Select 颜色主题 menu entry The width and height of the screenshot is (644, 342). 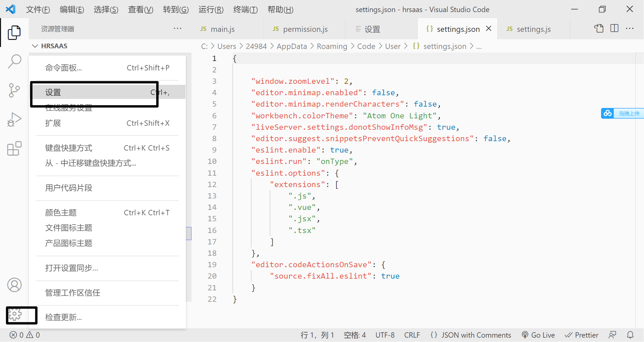pos(107,213)
